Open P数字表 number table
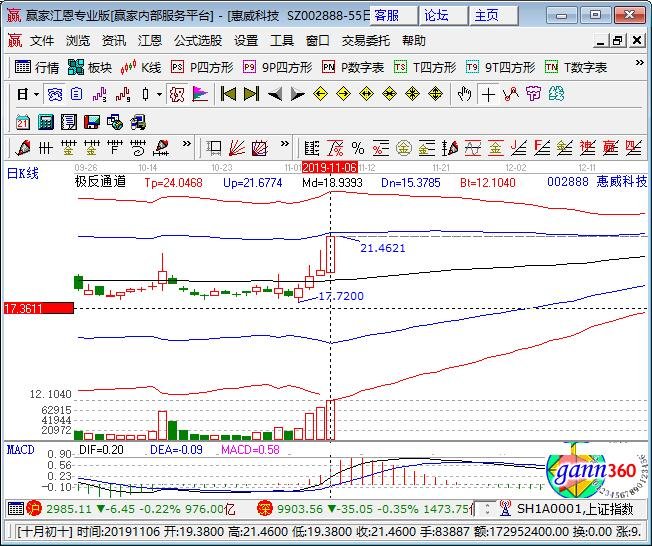The width and height of the screenshot is (652, 546). (353, 67)
